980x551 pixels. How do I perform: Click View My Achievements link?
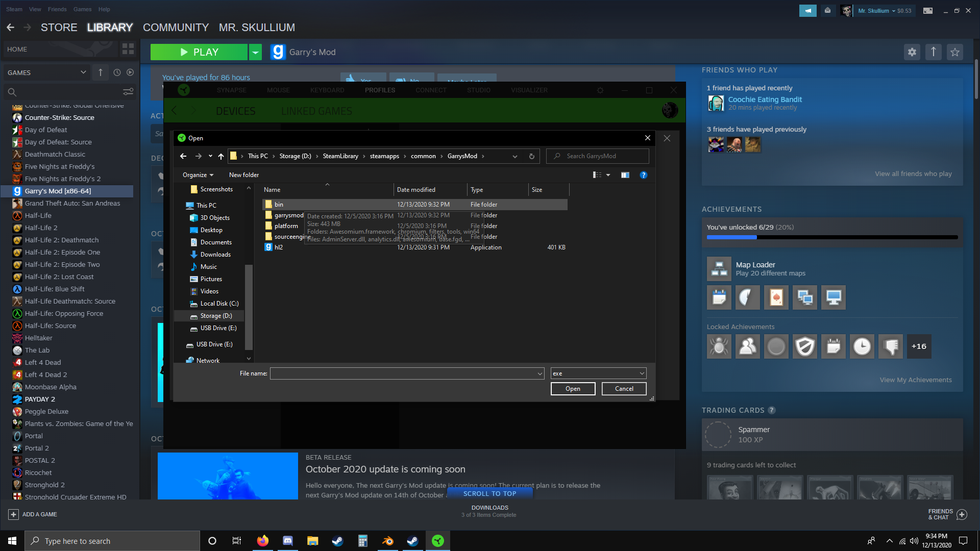point(915,380)
